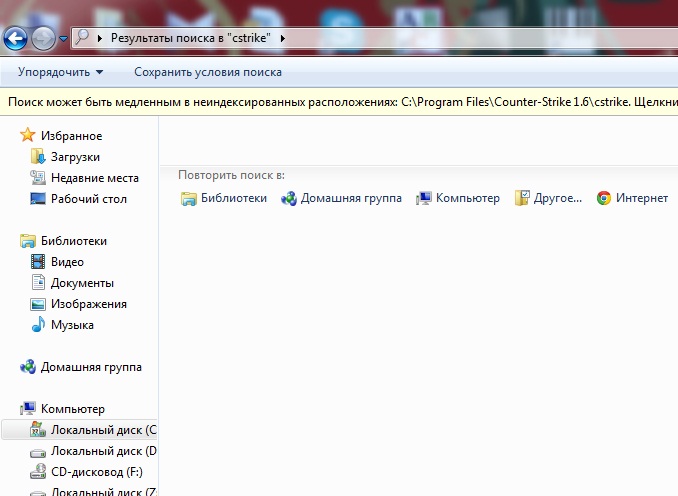Select Локальный диск (C in sidebar
The height and width of the screenshot is (496, 678).
(103, 430)
